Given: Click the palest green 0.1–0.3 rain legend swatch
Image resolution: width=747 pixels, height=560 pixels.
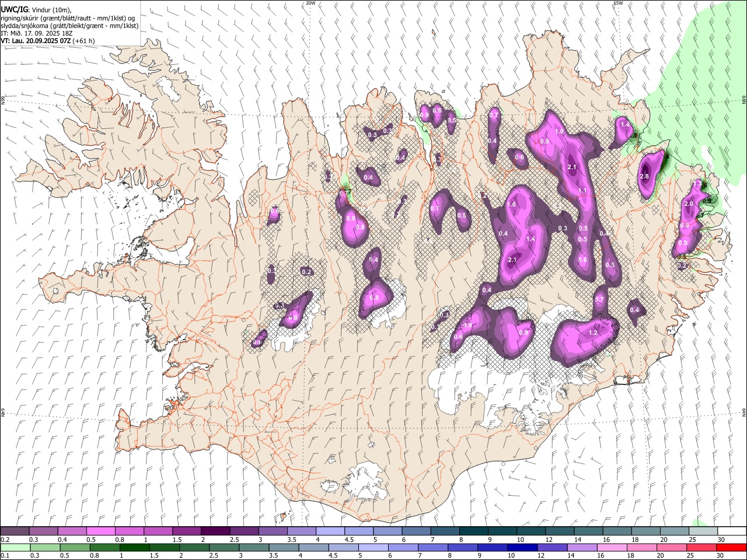Looking at the screenshot, I should [x=16, y=547].
